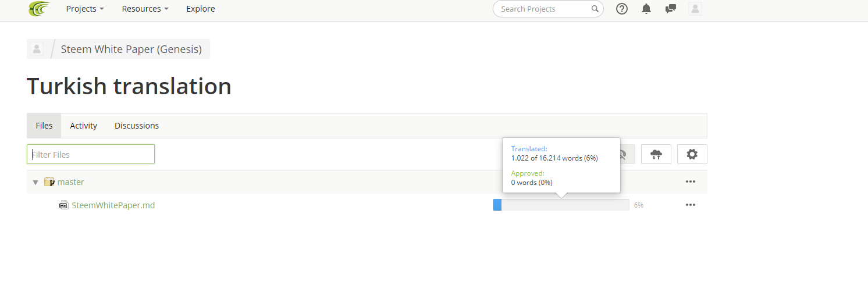The height and width of the screenshot is (306, 868).
Task: Switch to the Activity tab
Action: point(84,126)
